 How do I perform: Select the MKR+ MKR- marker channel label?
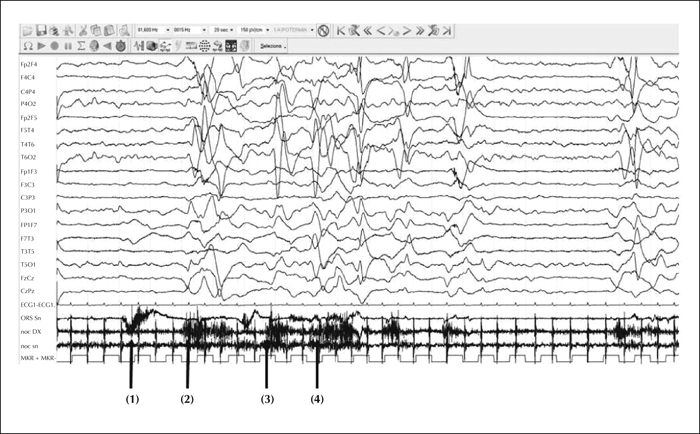(38, 358)
